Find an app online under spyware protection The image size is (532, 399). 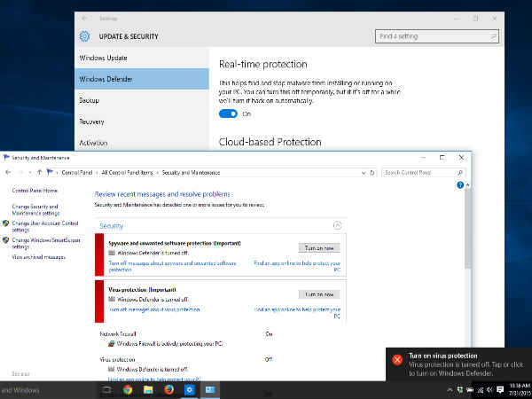click(297, 266)
